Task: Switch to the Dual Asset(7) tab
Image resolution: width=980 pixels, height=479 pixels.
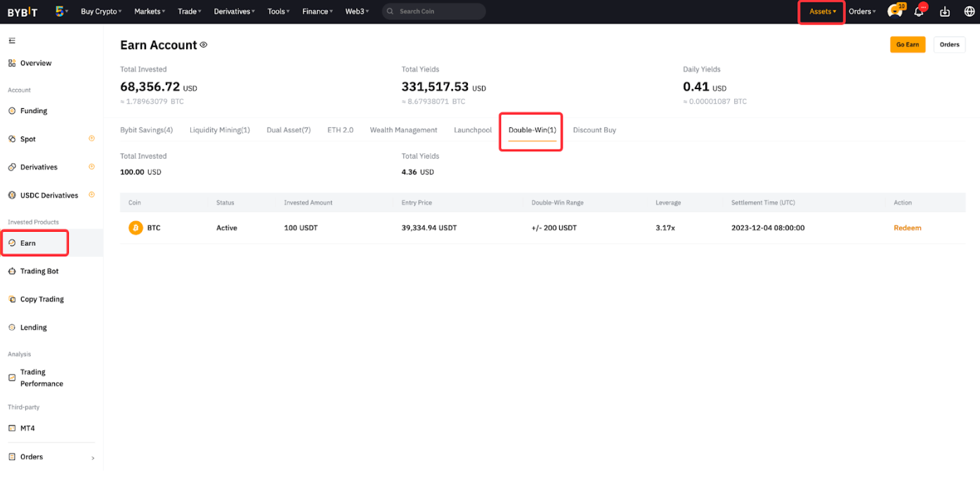Action: (x=288, y=130)
